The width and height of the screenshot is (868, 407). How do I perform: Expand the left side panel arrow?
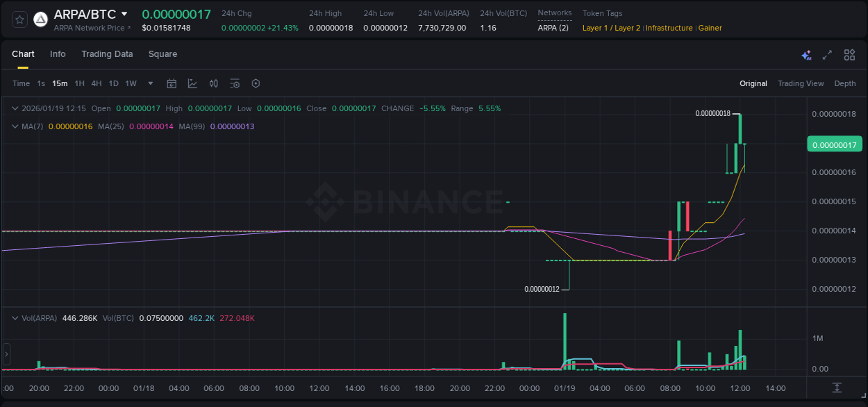pos(6,354)
